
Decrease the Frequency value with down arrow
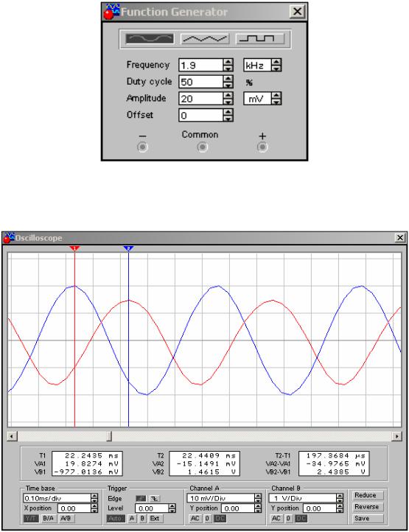(228, 69)
